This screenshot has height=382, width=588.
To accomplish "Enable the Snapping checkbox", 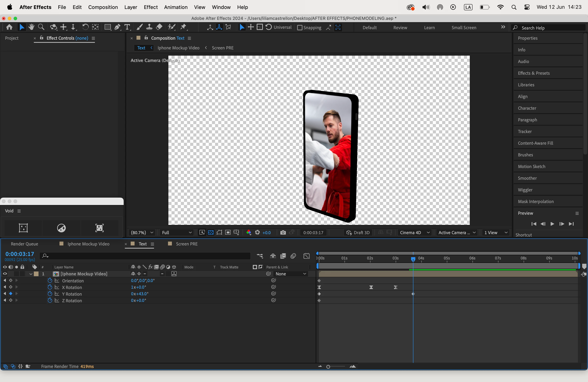I will pyautogui.click(x=299, y=28).
